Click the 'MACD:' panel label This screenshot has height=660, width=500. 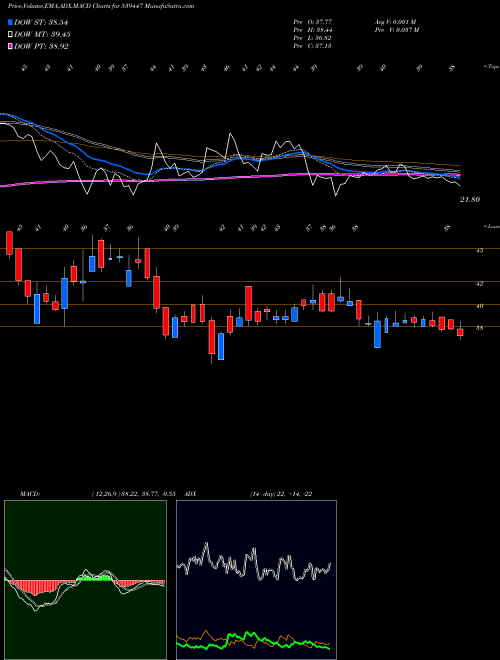30,494
